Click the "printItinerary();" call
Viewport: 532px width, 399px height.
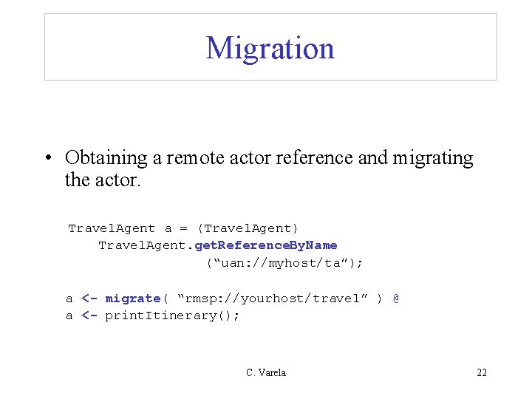click(x=172, y=316)
